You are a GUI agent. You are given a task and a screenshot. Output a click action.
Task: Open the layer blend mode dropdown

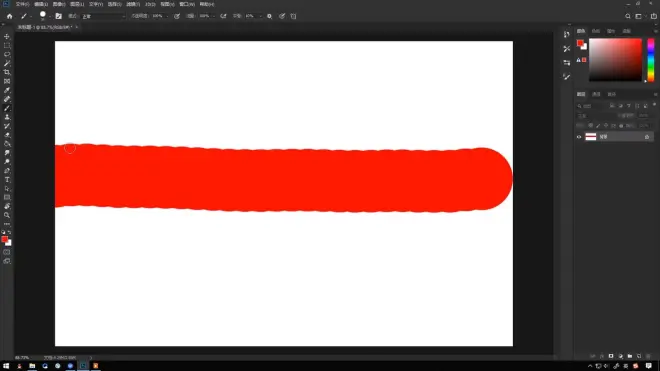click(596, 115)
